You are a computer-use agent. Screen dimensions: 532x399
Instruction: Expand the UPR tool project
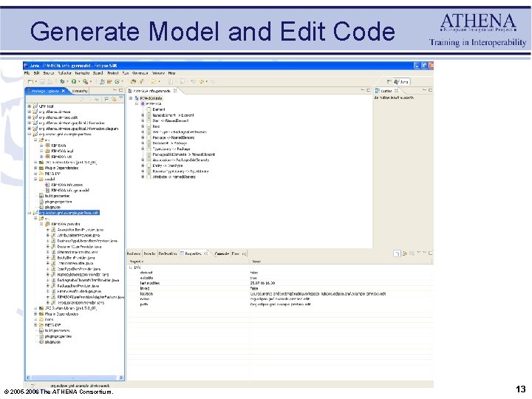(29, 106)
